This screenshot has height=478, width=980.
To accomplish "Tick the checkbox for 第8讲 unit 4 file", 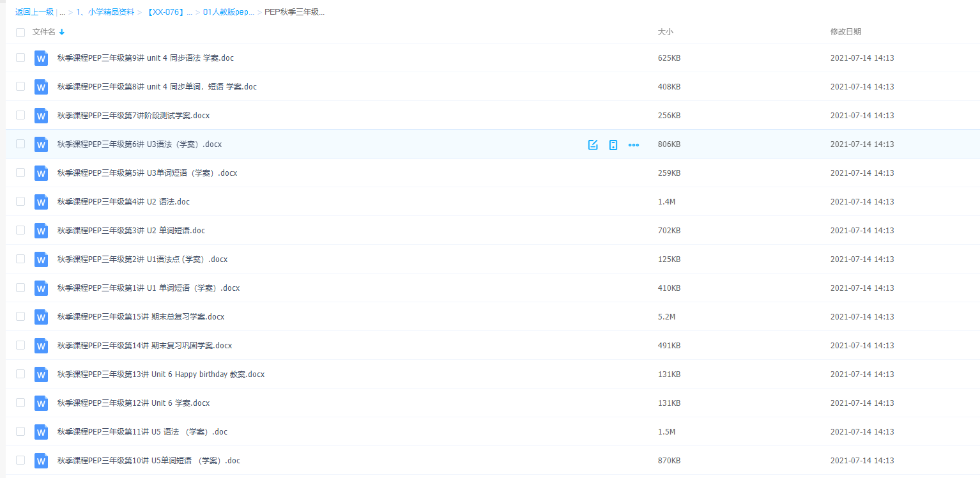I will 20,86.
